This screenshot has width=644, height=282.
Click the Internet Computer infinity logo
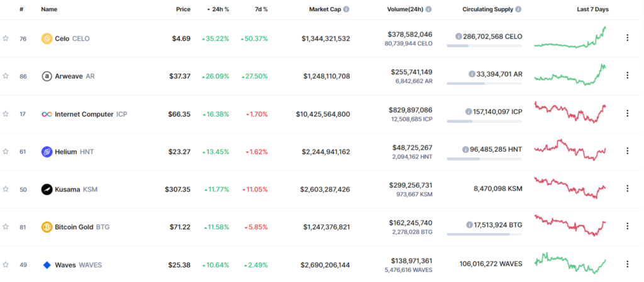coord(47,114)
